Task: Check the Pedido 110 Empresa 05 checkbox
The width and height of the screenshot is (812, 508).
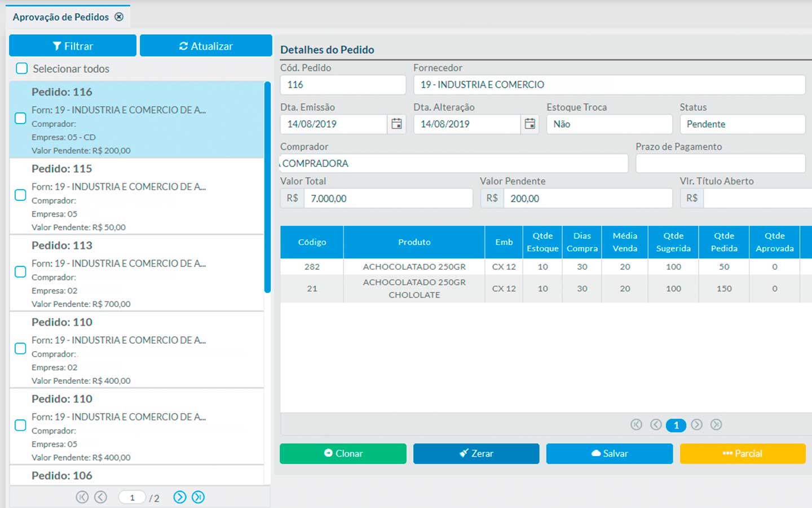Action: 20,425
